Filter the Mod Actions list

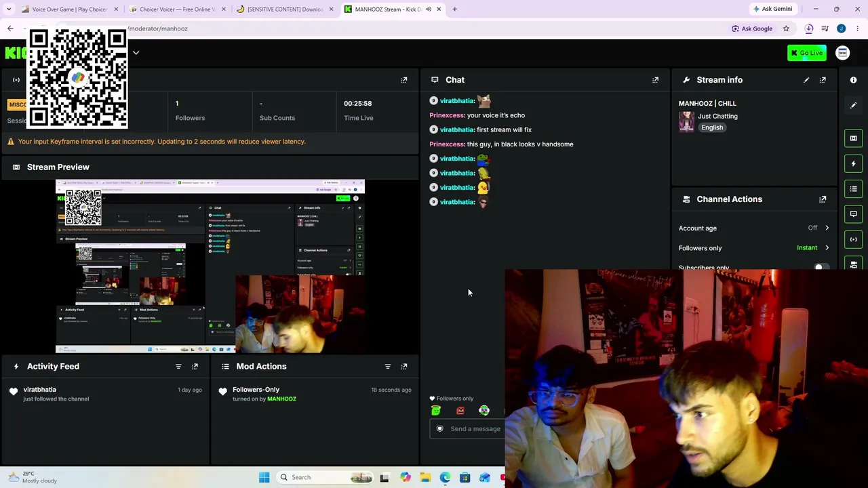point(388,367)
